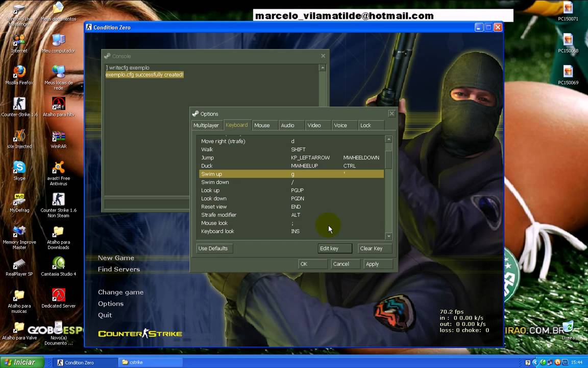The width and height of the screenshot is (588, 368).
Task: Select the Swim down binding row
Action: pos(291,182)
